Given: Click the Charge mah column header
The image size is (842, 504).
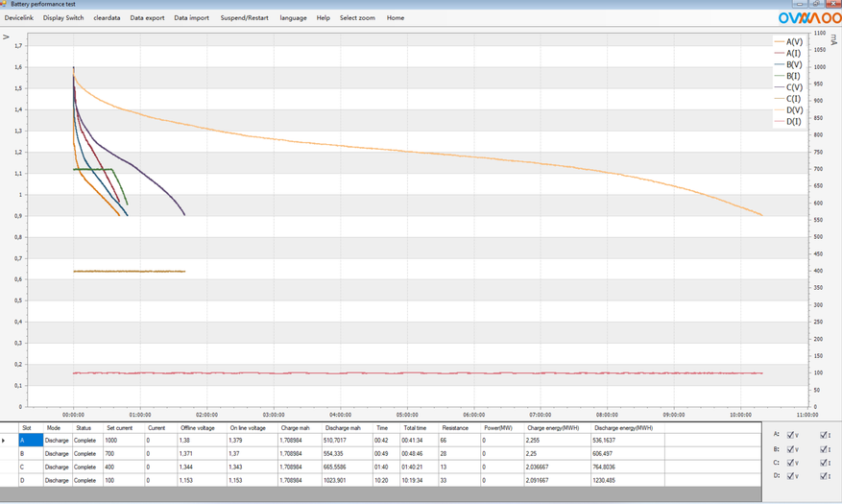Looking at the screenshot, I should click(300, 428).
